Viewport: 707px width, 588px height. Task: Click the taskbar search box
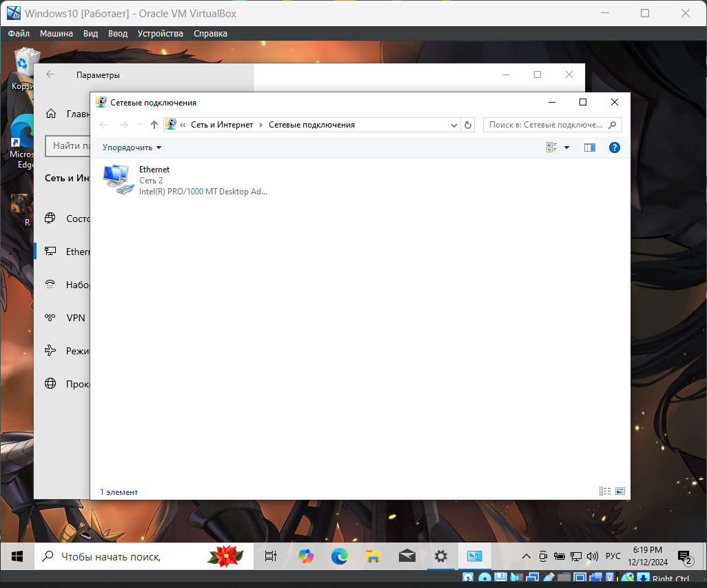(144, 556)
